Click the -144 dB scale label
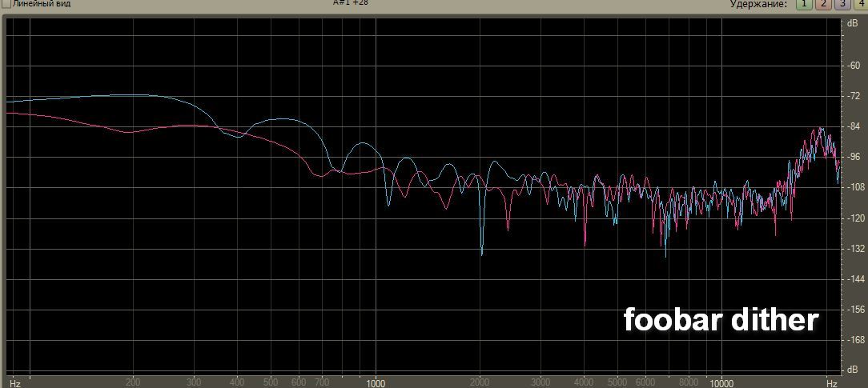This screenshot has width=868, height=388. pyautogui.click(x=854, y=279)
